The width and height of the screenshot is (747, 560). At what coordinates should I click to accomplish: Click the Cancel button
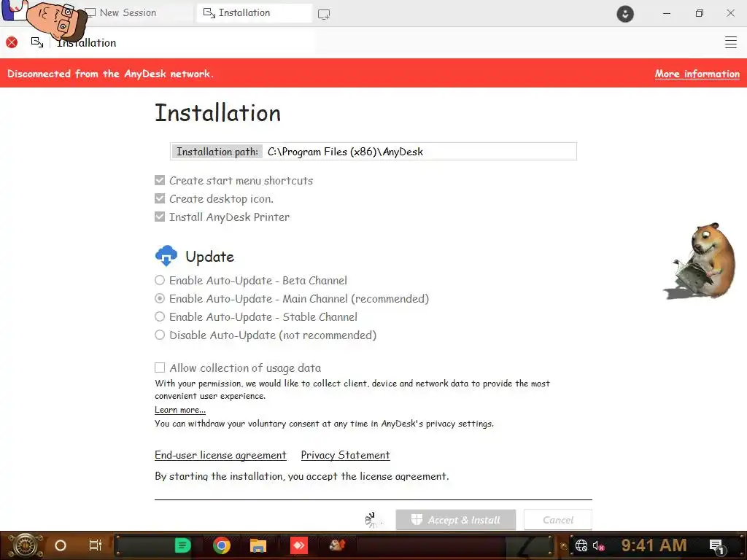pyautogui.click(x=558, y=520)
